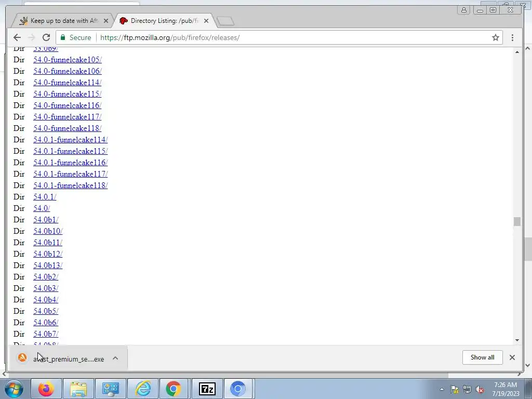This screenshot has width=532, height=399.
Task: Switch to Keep up to date tab
Action: pos(63,21)
